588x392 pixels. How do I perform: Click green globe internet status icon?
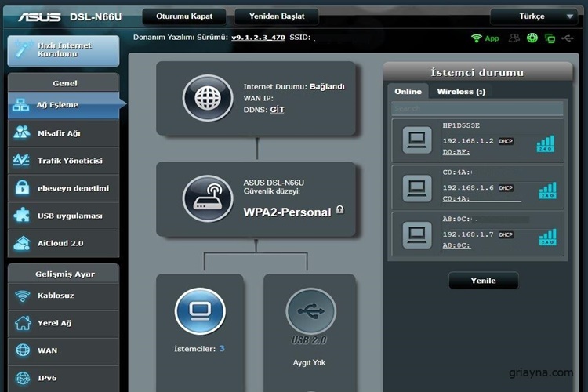pos(532,38)
